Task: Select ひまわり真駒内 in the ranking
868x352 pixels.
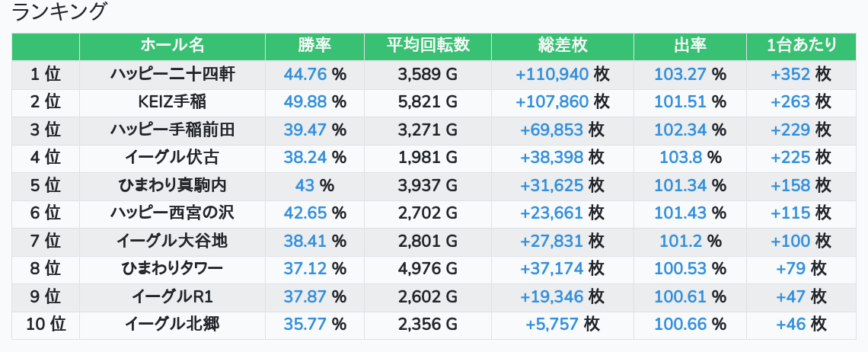Action: pos(172,185)
